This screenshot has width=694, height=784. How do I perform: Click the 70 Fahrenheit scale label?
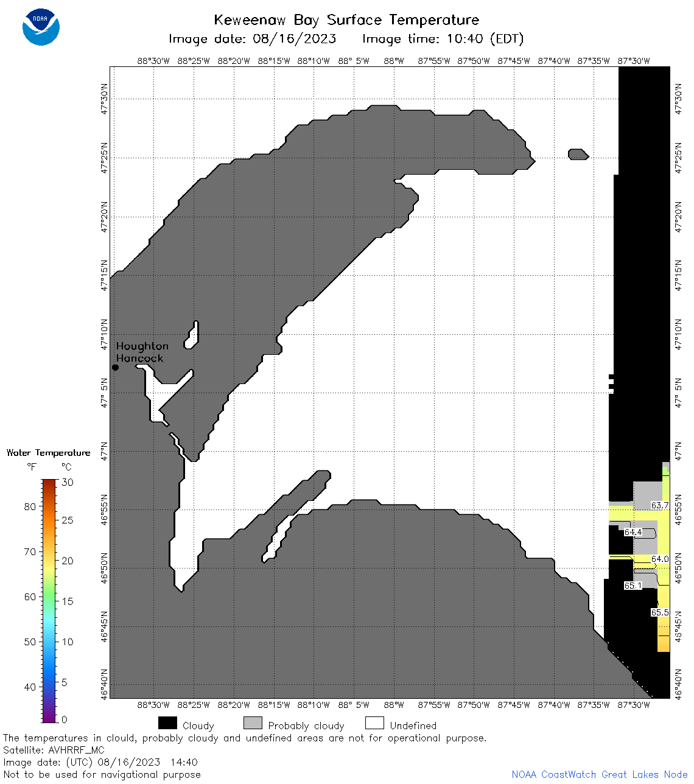(30, 552)
